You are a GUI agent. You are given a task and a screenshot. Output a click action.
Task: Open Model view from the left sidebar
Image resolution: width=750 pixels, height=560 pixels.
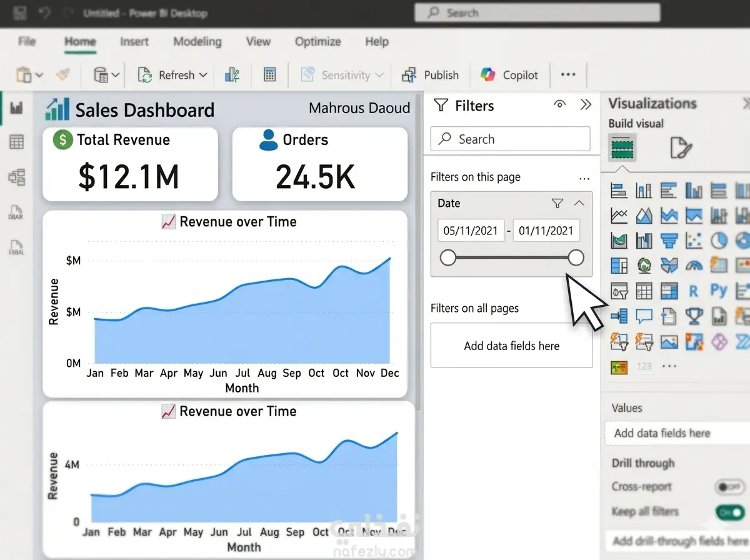tap(16, 177)
